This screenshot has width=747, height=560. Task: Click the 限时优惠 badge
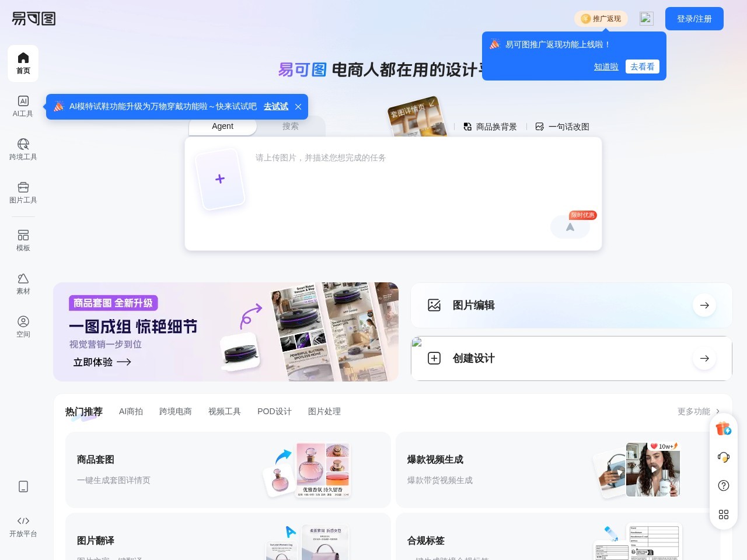coord(583,215)
